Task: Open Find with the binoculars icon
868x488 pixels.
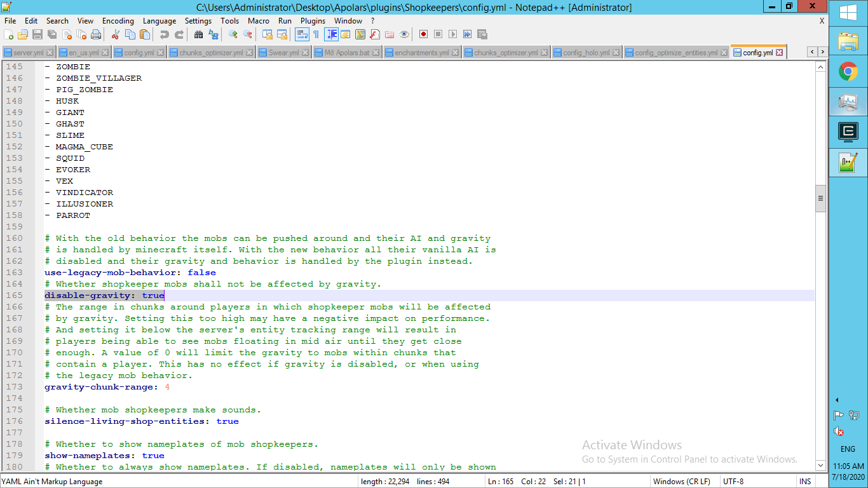Action: (x=198, y=34)
